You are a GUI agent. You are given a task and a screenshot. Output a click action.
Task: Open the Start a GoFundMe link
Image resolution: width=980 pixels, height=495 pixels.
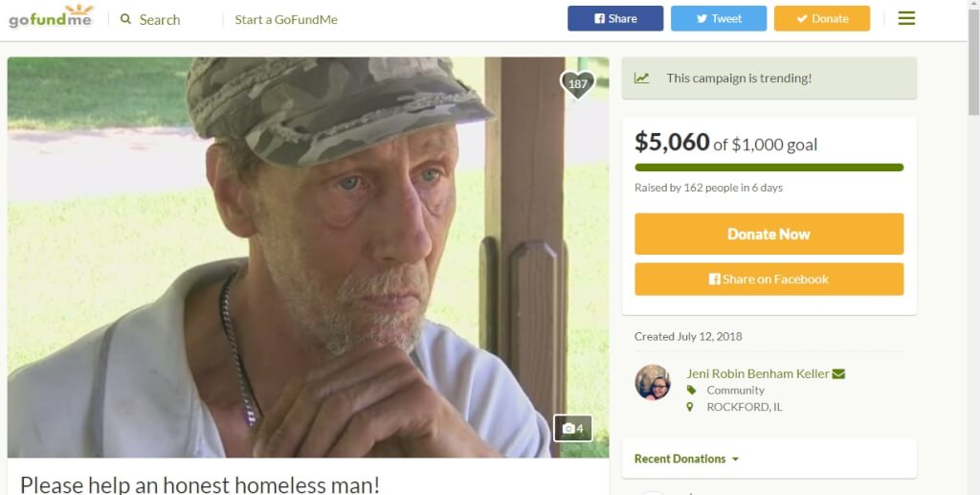click(x=286, y=19)
